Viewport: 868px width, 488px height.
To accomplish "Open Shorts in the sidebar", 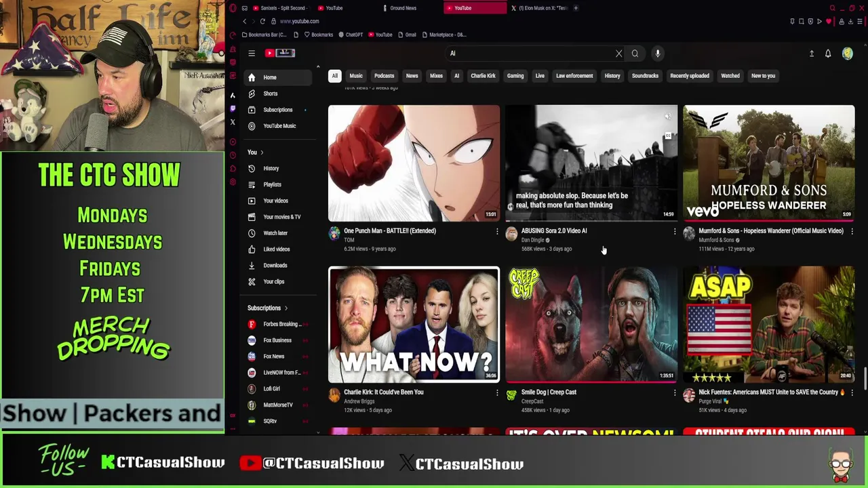I will pos(277,94).
